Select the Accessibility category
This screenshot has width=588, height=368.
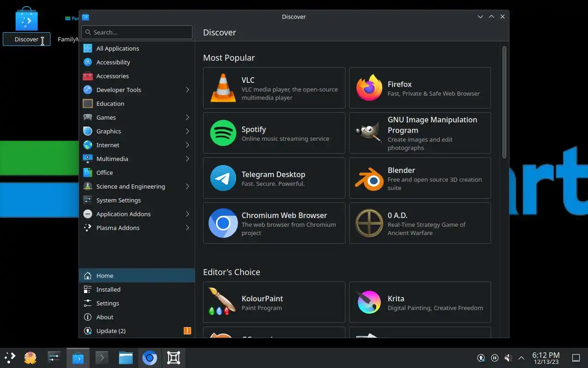click(137, 62)
